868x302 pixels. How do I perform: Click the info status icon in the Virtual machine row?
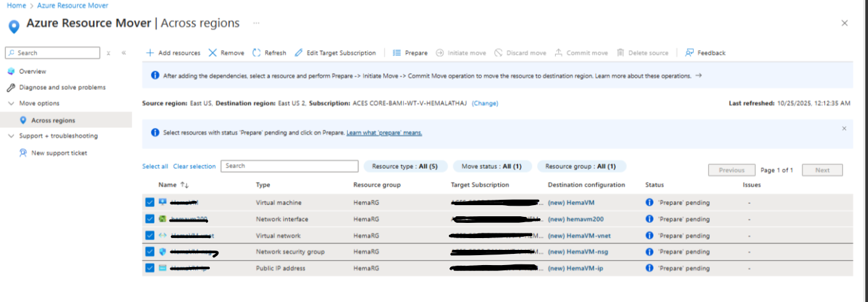[x=650, y=202]
